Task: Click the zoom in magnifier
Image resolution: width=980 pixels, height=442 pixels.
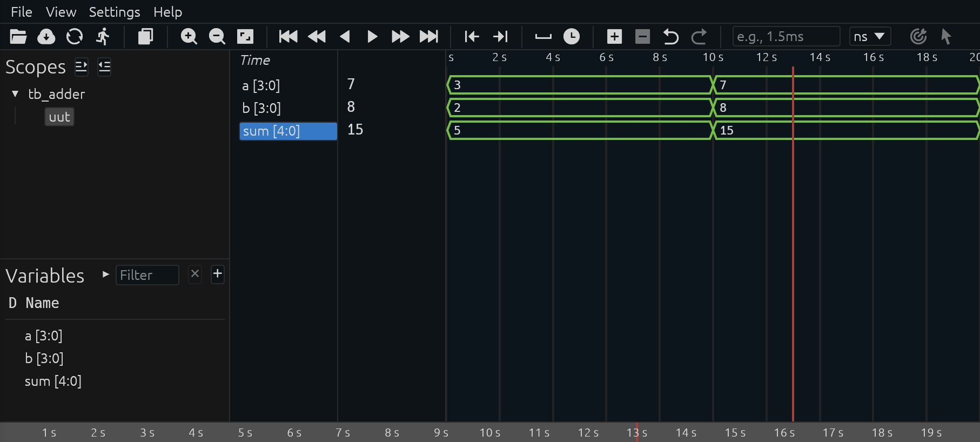Action: (x=189, y=37)
